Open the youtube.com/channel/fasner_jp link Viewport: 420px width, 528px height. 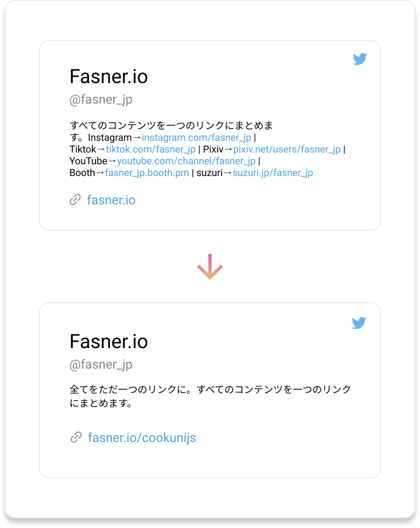186,161
